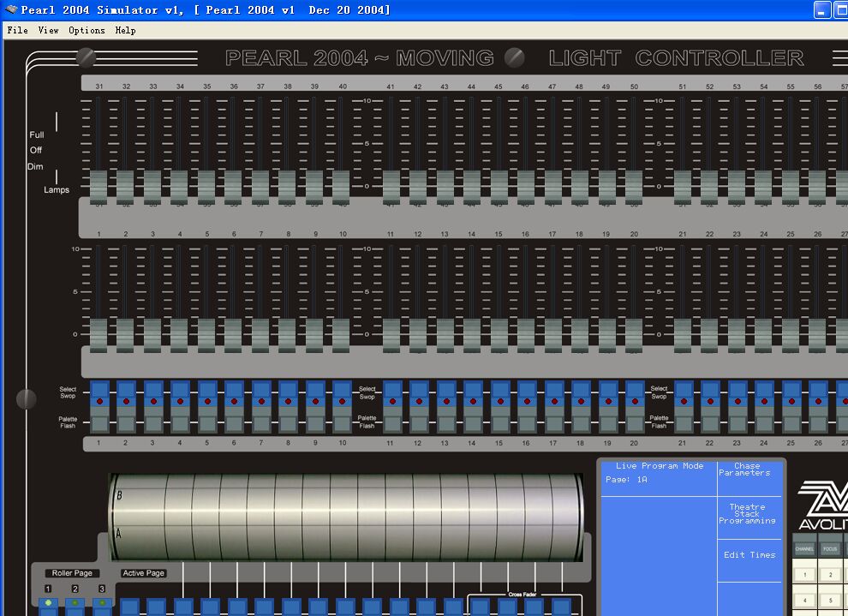
Task: Click the fader handle for channel 31
Action: pyautogui.click(x=99, y=185)
